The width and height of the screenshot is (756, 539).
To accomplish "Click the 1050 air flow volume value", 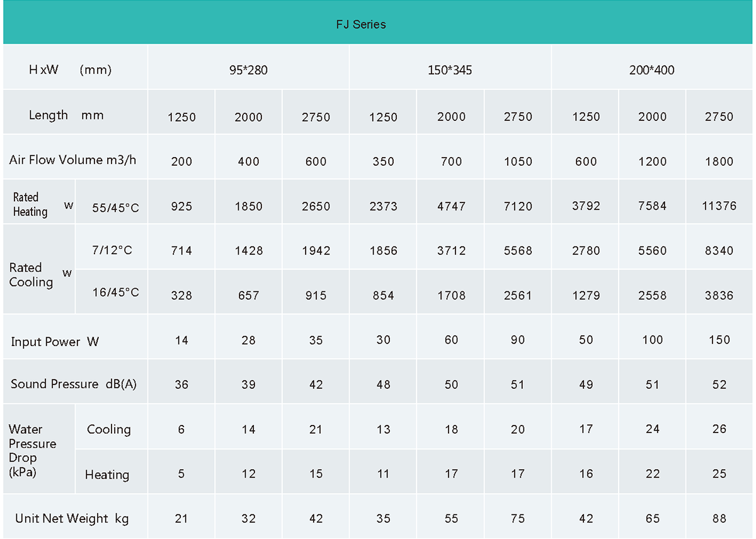I will (517, 161).
